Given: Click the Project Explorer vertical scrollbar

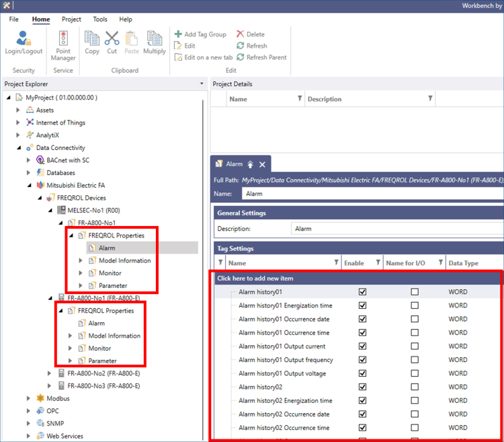Looking at the screenshot, I should point(203,270).
